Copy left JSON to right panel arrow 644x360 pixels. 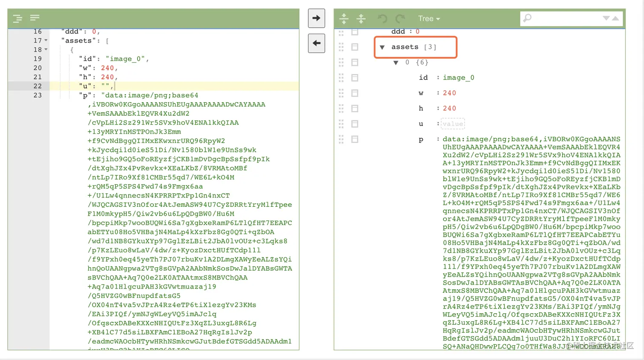[x=316, y=18]
